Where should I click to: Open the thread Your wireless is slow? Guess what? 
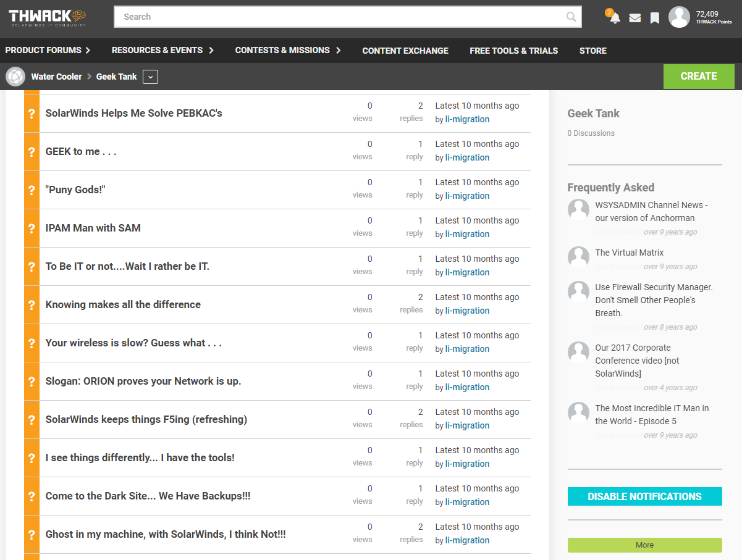tap(133, 343)
